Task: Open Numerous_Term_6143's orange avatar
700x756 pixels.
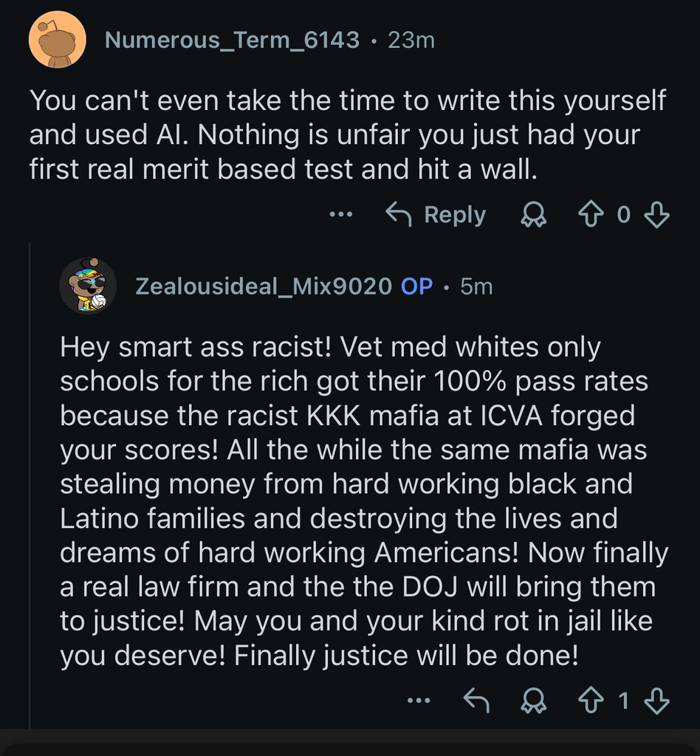Action: coord(57,40)
